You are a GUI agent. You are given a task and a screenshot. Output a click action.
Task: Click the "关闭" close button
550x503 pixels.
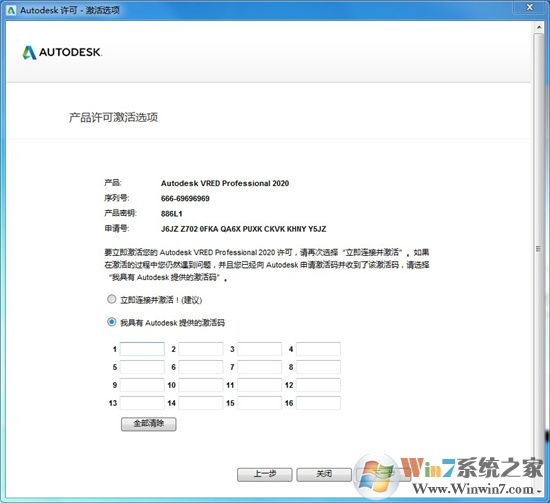[324, 474]
